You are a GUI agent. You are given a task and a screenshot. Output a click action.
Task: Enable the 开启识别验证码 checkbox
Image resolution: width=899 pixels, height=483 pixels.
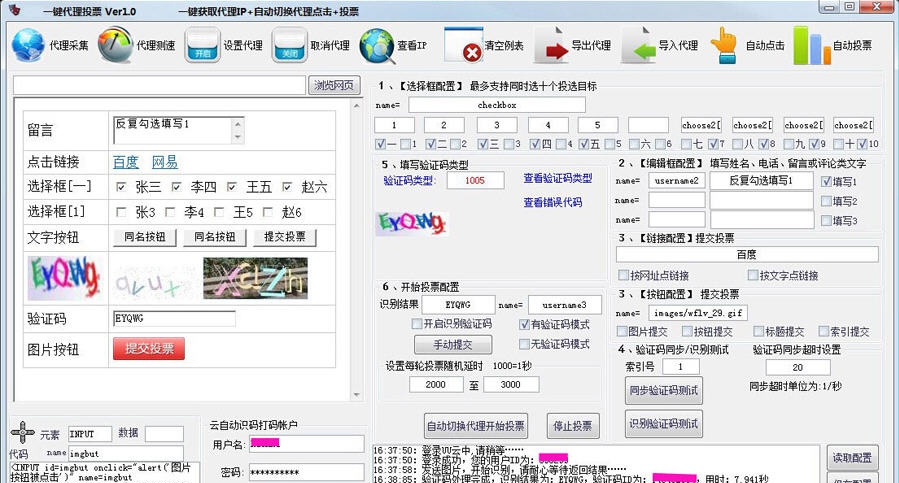(417, 324)
